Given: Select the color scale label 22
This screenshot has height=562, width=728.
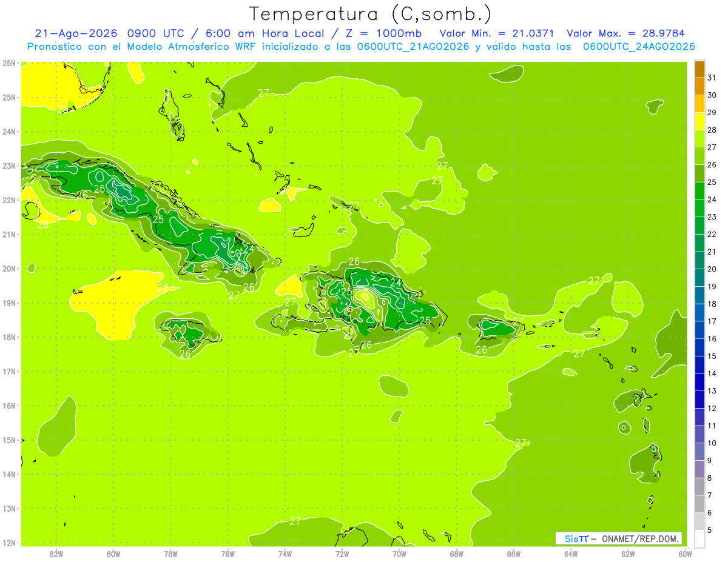Looking at the screenshot, I should pos(712,234).
